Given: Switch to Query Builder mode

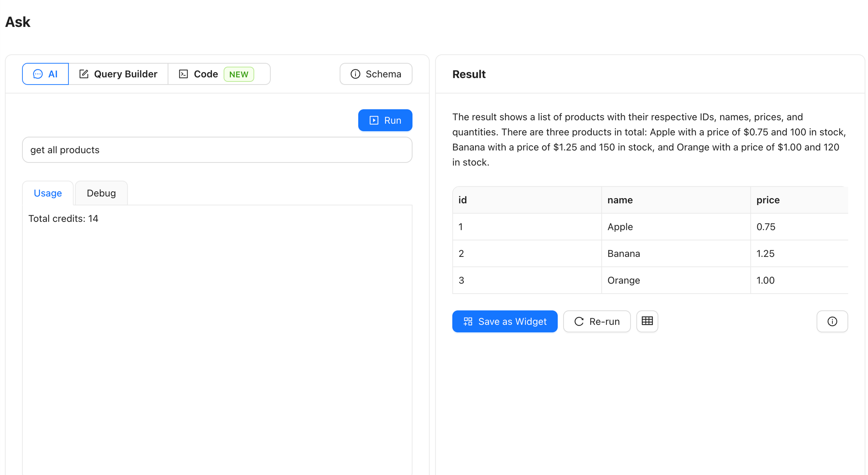Looking at the screenshot, I should click(118, 74).
